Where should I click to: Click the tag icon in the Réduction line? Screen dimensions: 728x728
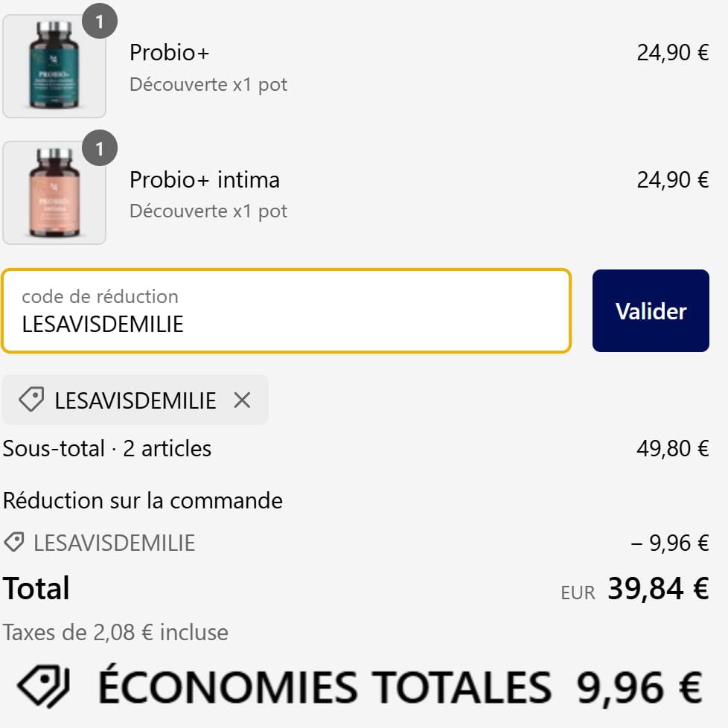click(x=13, y=543)
